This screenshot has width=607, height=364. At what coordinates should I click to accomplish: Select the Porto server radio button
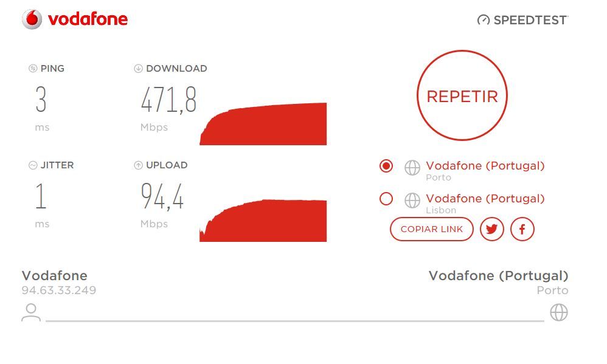point(386,166)
